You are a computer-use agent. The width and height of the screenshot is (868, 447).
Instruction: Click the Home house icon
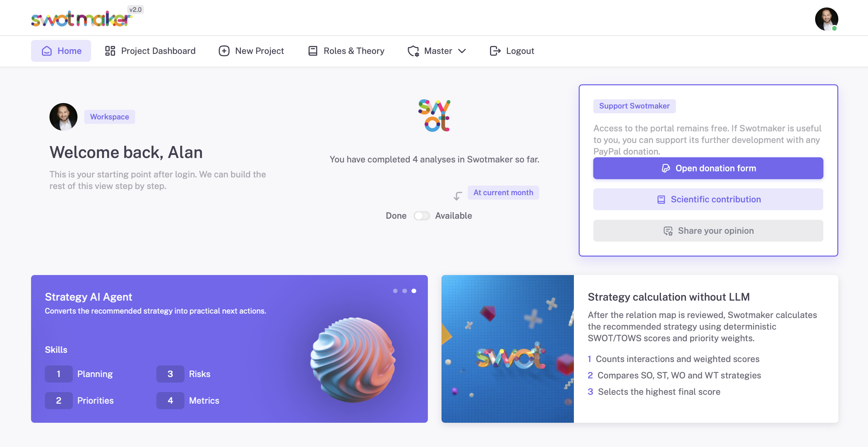tap(47, 51)
